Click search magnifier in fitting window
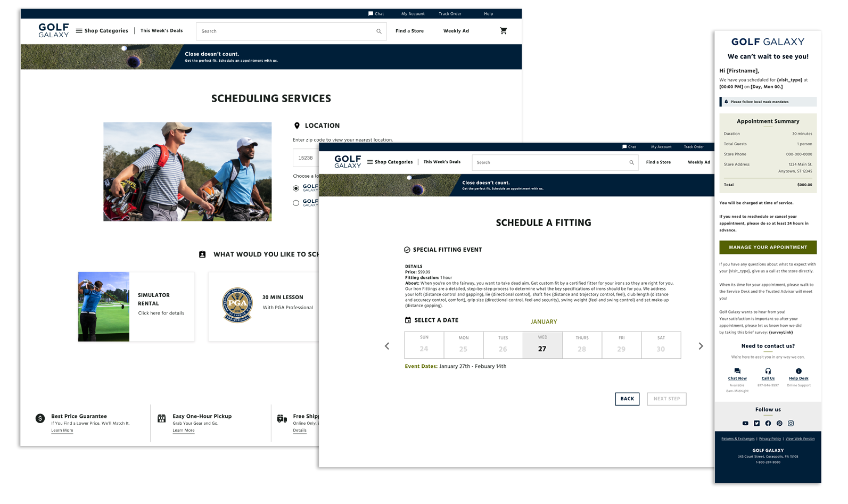This screenshot has width=848, height=504. 632,163
